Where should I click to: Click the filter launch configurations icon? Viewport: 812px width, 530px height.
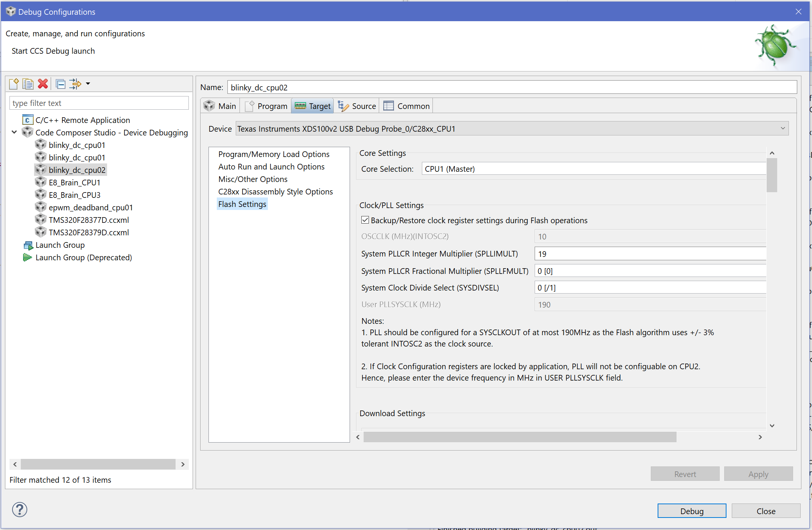[x=75, y=84]
